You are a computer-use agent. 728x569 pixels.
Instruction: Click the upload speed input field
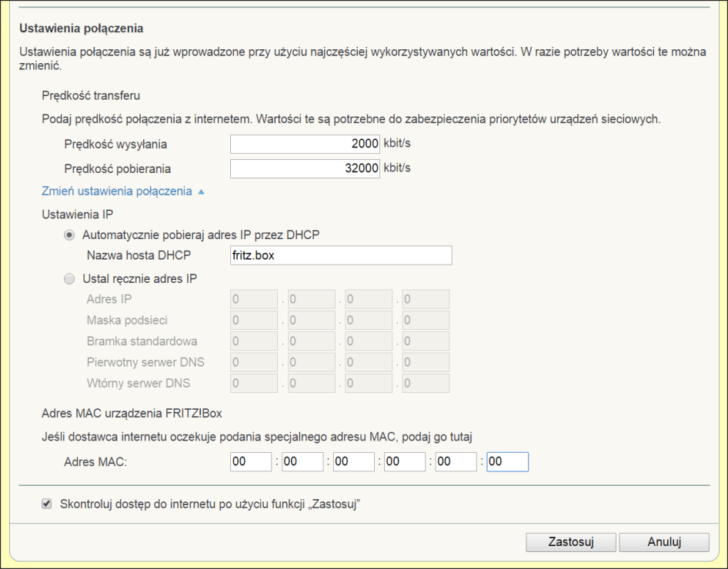pyautogui.click(x=305, y=144)
